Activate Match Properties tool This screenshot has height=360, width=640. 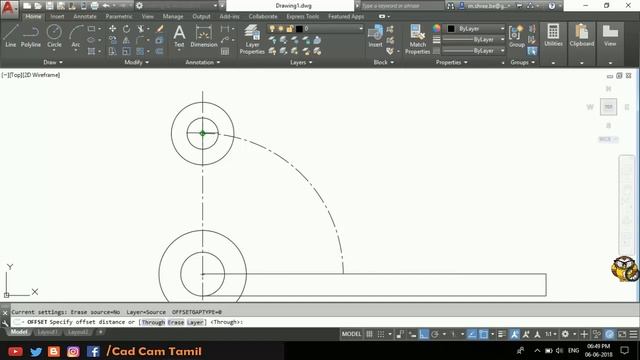(x=417, y=39)
